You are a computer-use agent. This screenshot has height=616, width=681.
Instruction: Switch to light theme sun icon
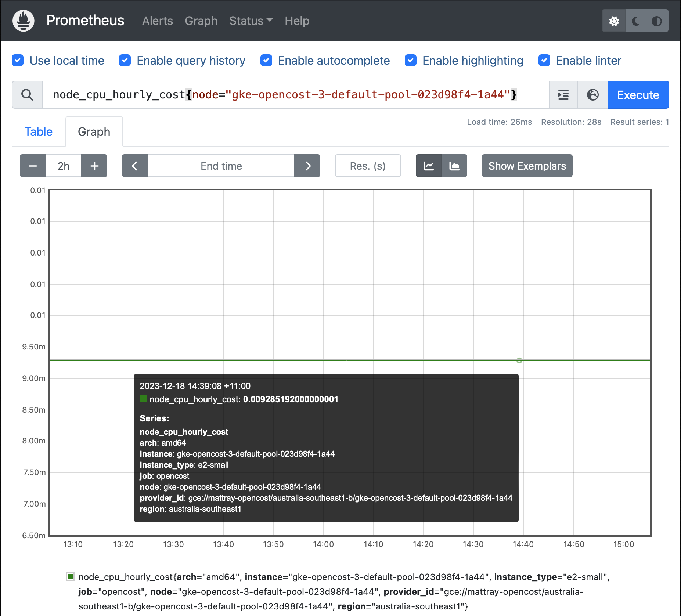tap(614, 21)
